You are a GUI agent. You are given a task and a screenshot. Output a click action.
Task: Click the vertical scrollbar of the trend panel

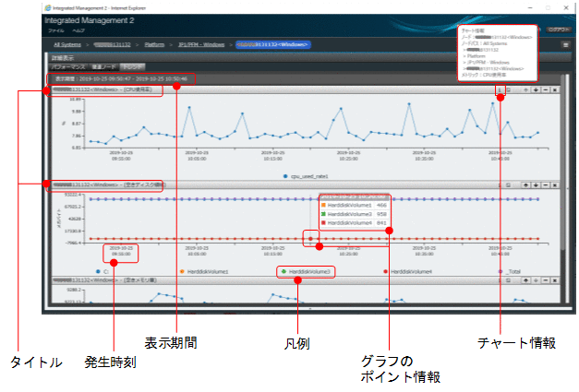pos(562,162)
